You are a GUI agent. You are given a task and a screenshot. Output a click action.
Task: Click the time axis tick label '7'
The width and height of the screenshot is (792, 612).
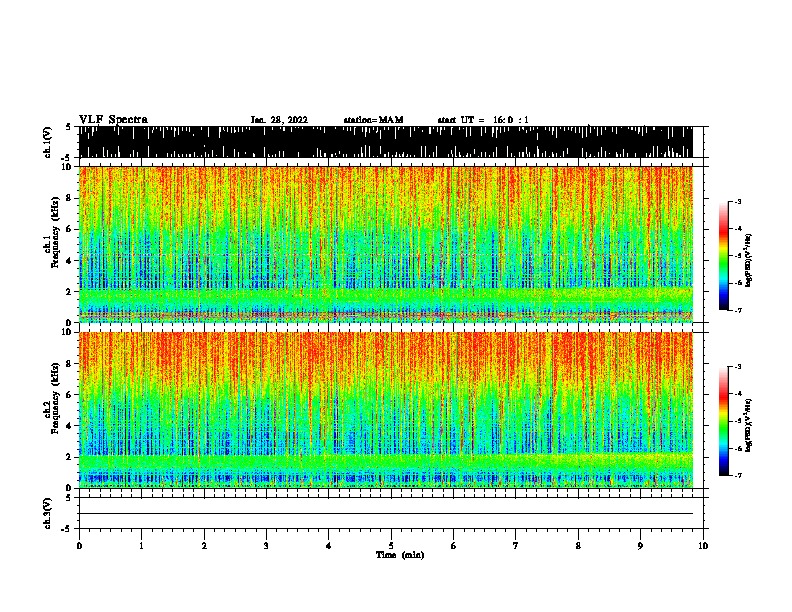coord(516,546)
